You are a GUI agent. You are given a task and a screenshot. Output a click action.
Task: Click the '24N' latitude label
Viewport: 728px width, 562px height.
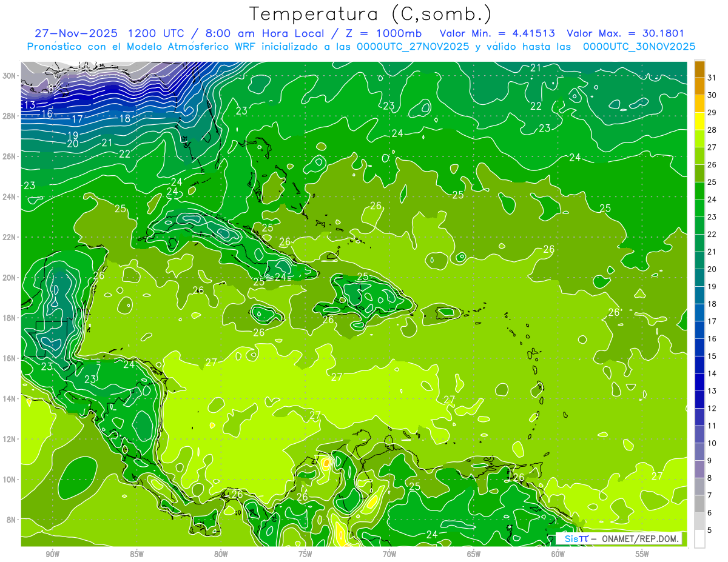point(10,196)
